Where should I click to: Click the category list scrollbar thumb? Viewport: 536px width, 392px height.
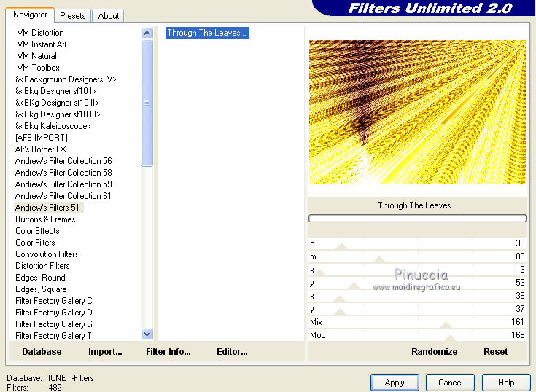[147, 103]
